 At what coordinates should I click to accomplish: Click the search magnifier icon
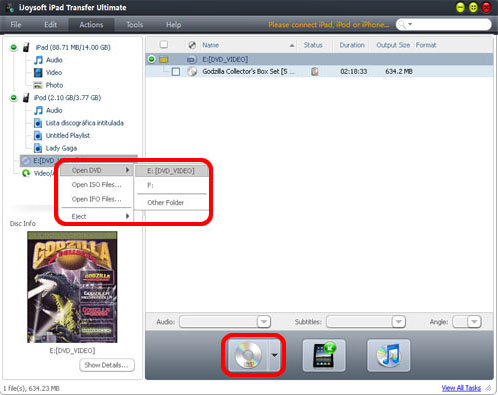tap(402, 24)
